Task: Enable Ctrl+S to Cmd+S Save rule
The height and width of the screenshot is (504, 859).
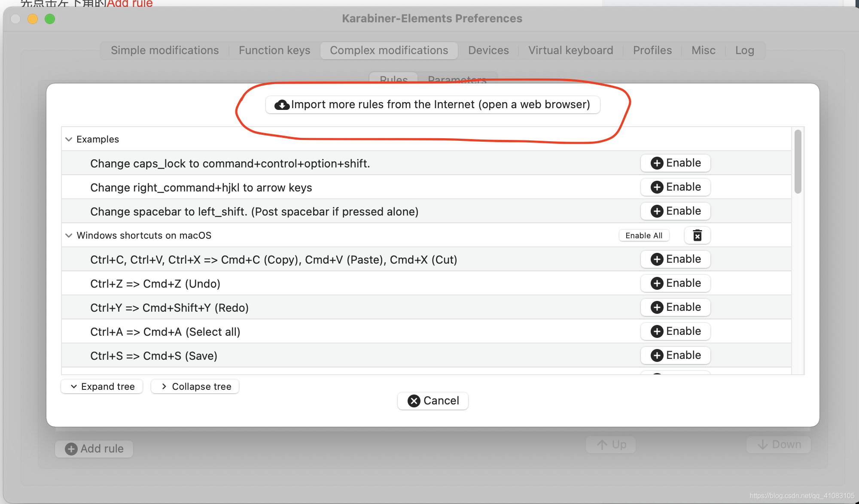Action: 675,355
